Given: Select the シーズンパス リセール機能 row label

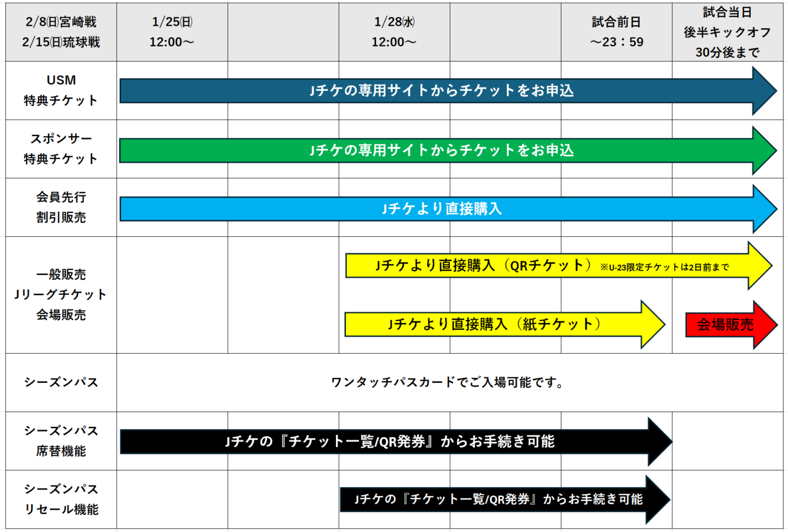Looking at the screenshot, I should tap(61, 499).
